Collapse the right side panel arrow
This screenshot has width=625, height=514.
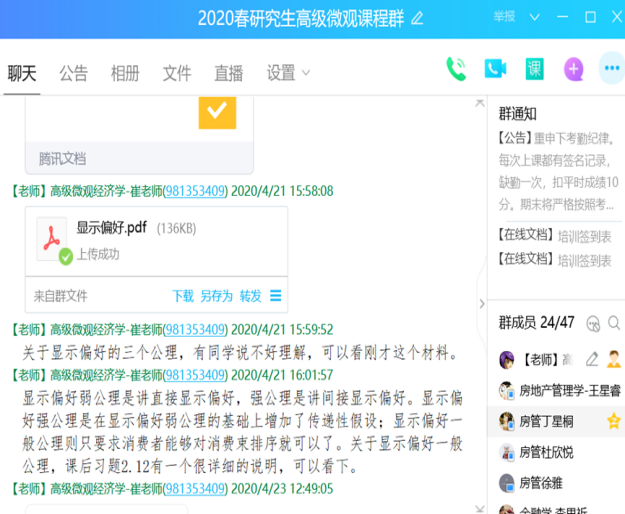482,304
